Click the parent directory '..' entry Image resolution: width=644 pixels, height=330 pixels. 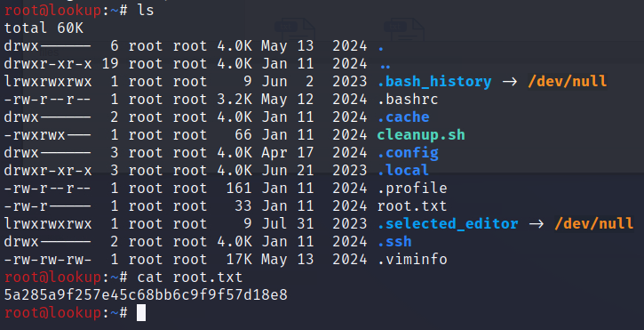click(384, 66)
